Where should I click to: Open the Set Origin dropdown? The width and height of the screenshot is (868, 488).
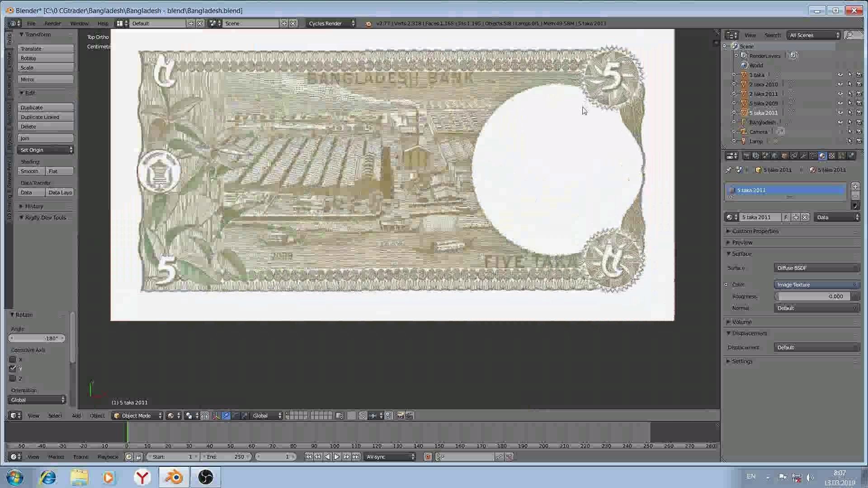[45, 150]
